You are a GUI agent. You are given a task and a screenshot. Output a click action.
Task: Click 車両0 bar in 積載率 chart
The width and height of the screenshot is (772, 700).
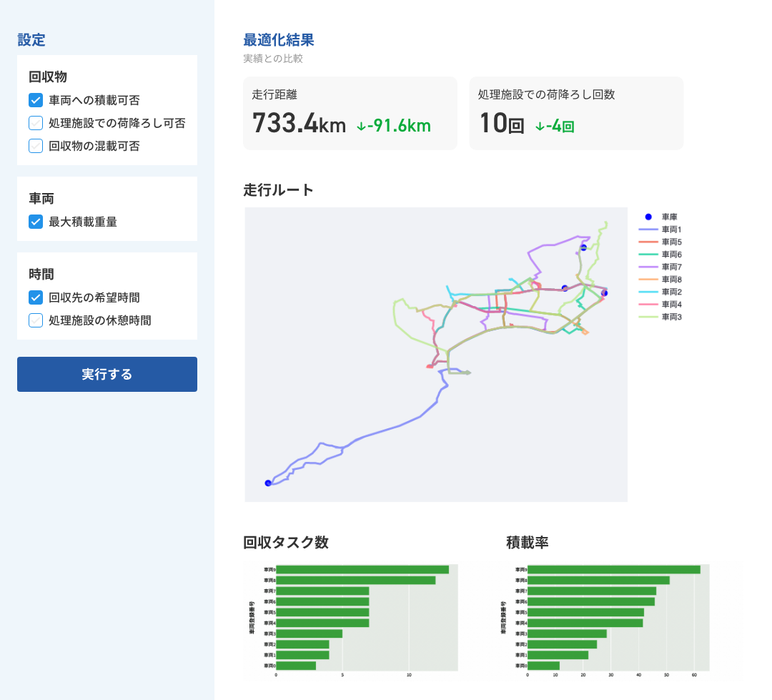543,666
